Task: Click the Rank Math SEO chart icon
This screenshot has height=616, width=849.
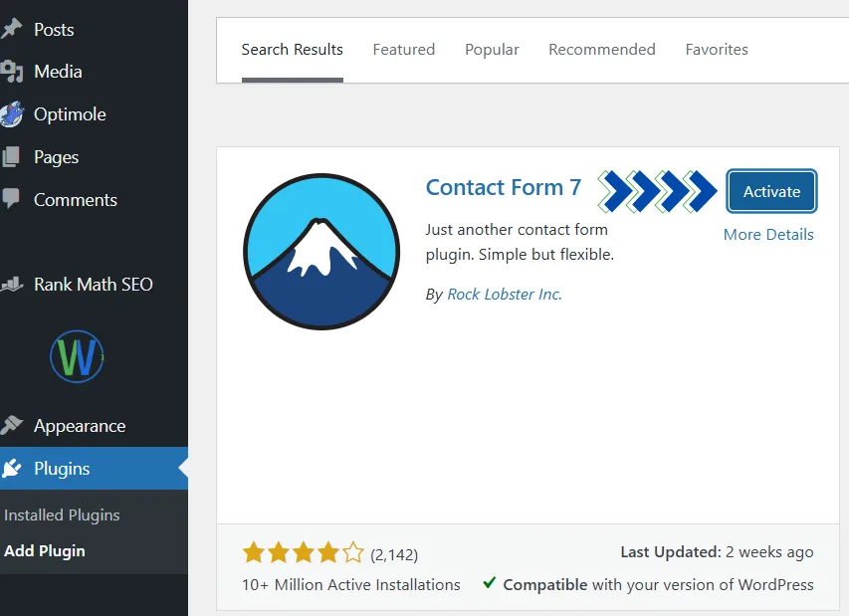Action: click(12, 285)
